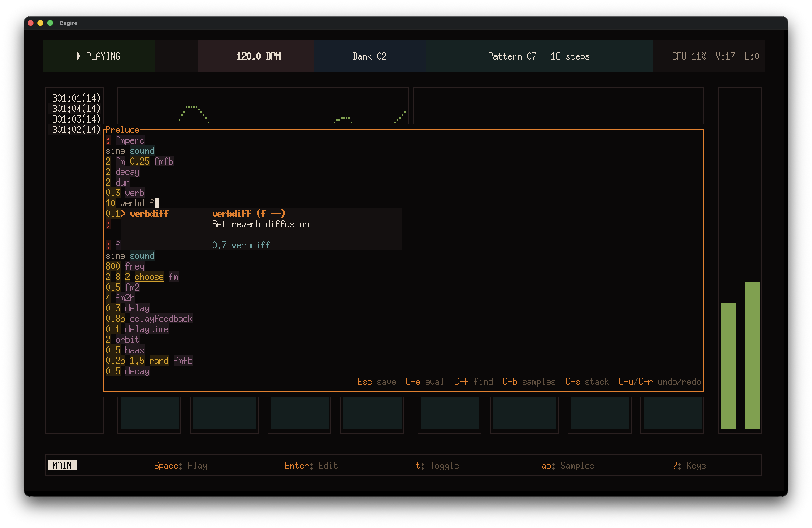Open the Pattern 07 16 steps header
Image resolution: width=812 pixels, height=528 pixels.
(x=538, y=56)
